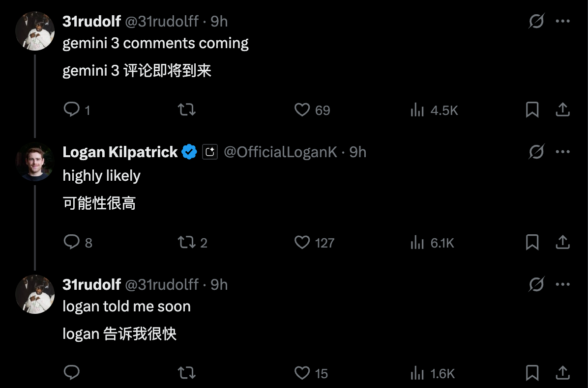The height and width of the screenshot is (388, 588).
Task: Open more options on "logan told me soon" post
Action: [562, 284]
